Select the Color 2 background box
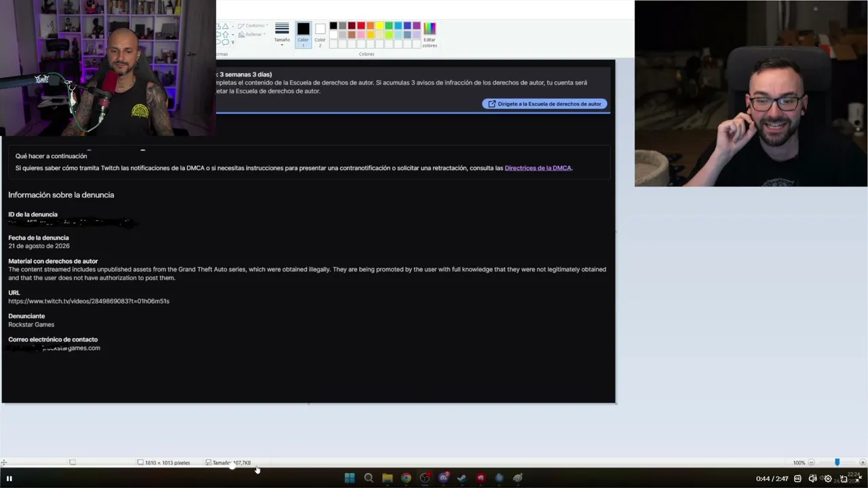Viewport: 868px width, 488px height. click(320, 33)
